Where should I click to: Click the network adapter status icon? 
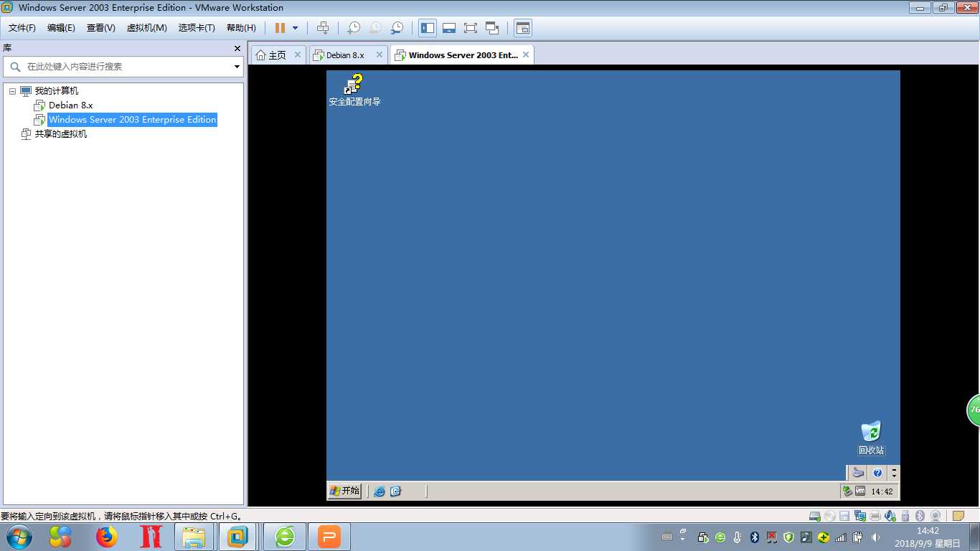click(859, 516)
